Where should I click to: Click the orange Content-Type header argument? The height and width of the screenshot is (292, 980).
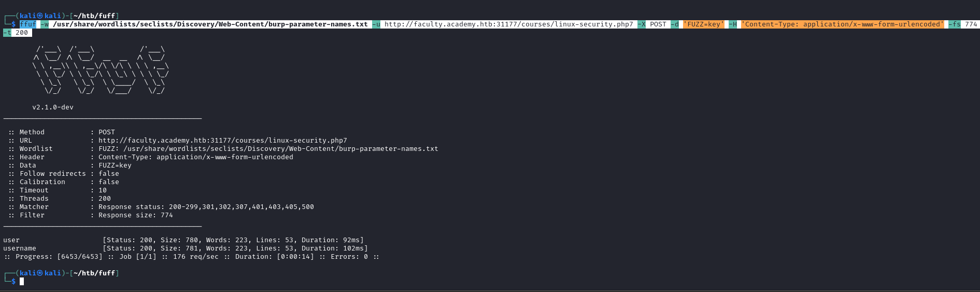[x=842, y=24]
